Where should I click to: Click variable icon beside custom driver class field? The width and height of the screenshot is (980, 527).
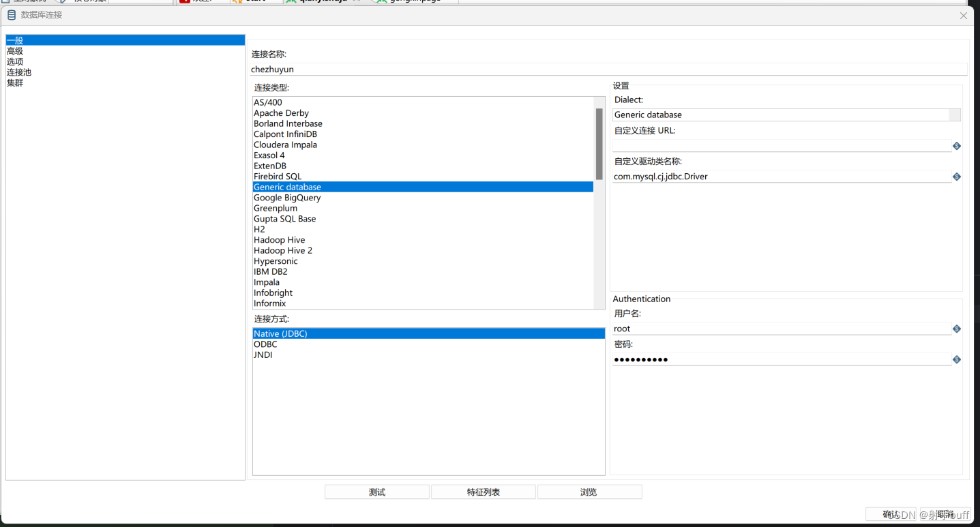(957, 177)
